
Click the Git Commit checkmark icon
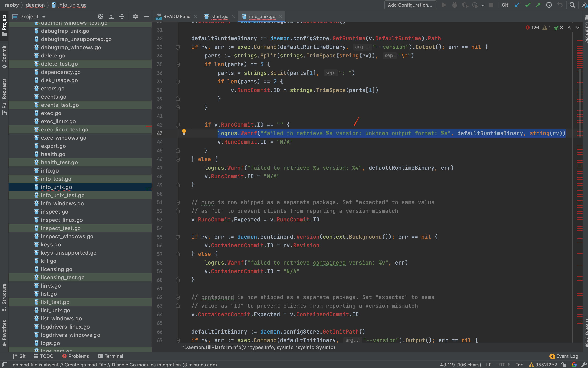click(x=527, y=5)
